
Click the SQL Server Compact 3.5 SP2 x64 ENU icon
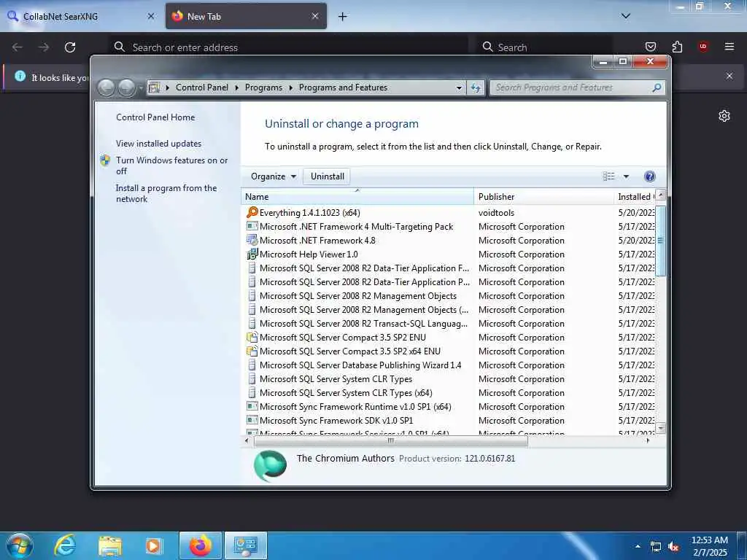tap(252, 351)
